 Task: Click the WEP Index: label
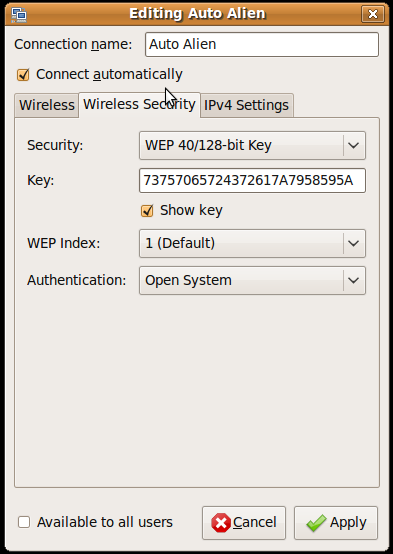(x=64, y=243)
